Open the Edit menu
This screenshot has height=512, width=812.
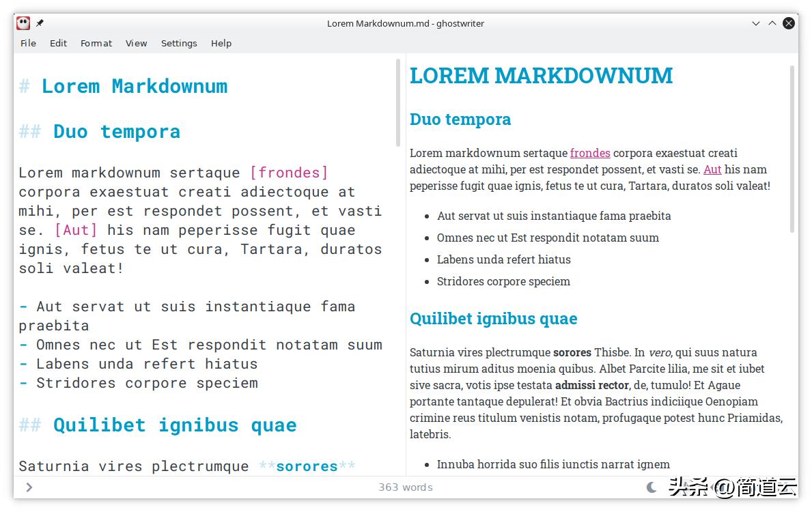[58, 43]
